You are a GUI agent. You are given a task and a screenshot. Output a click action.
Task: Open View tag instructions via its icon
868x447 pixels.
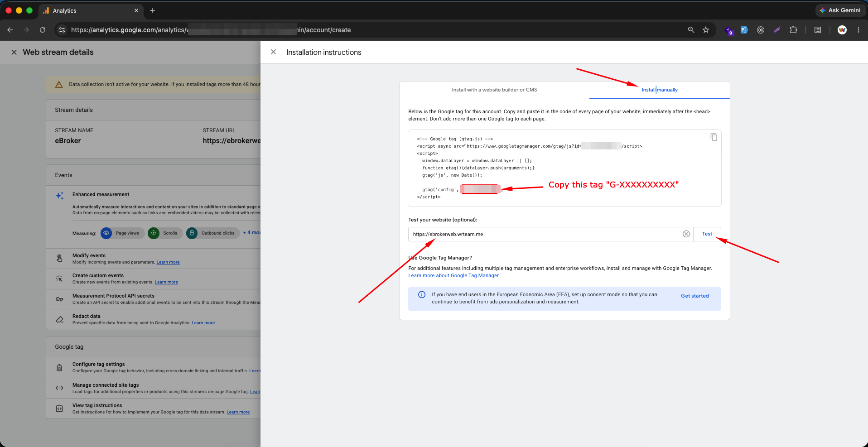click(x=59, y=409)
